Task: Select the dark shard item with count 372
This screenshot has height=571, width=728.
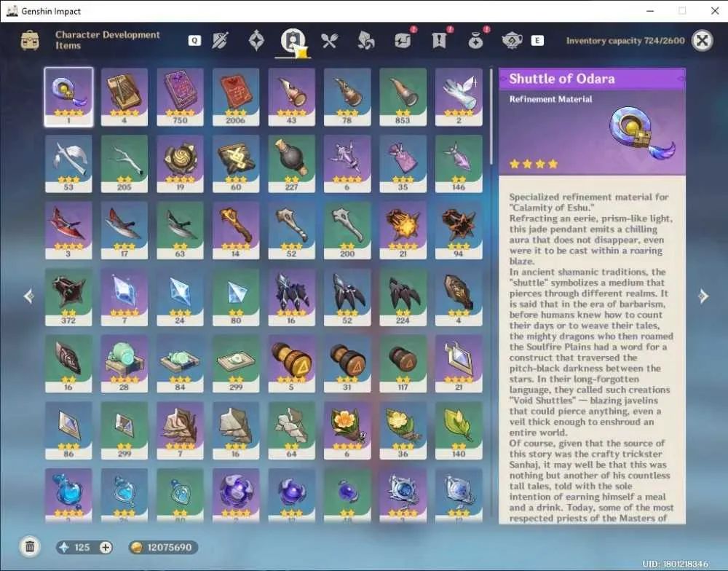Action: tap(68, 297)
